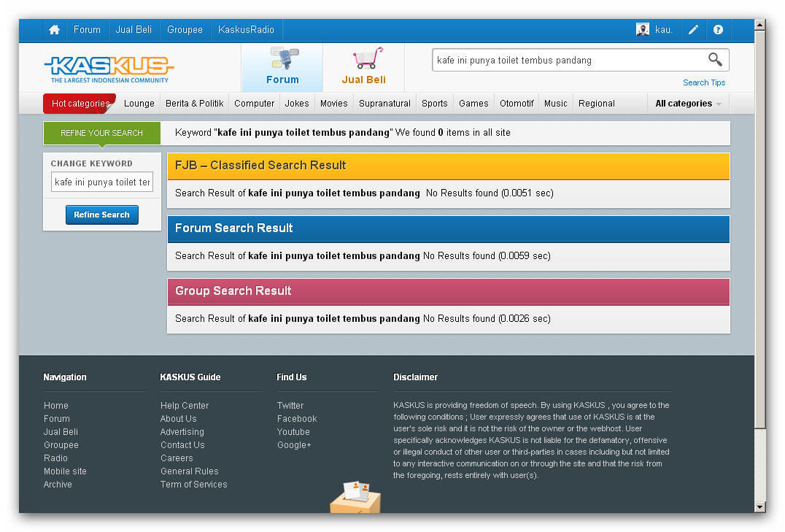Select the Supranatural category
The height and width of the screenshot is (532, 785).
tap(384, 104)
